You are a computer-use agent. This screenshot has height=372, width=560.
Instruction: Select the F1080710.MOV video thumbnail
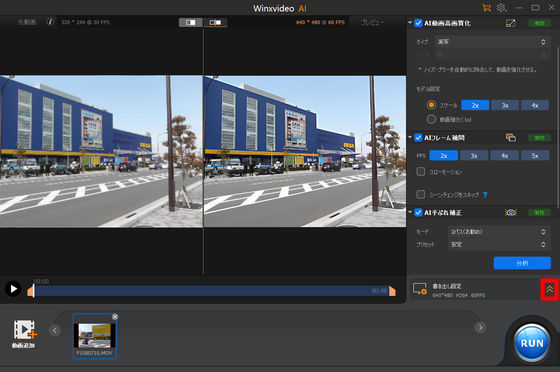tap(95, 336)
